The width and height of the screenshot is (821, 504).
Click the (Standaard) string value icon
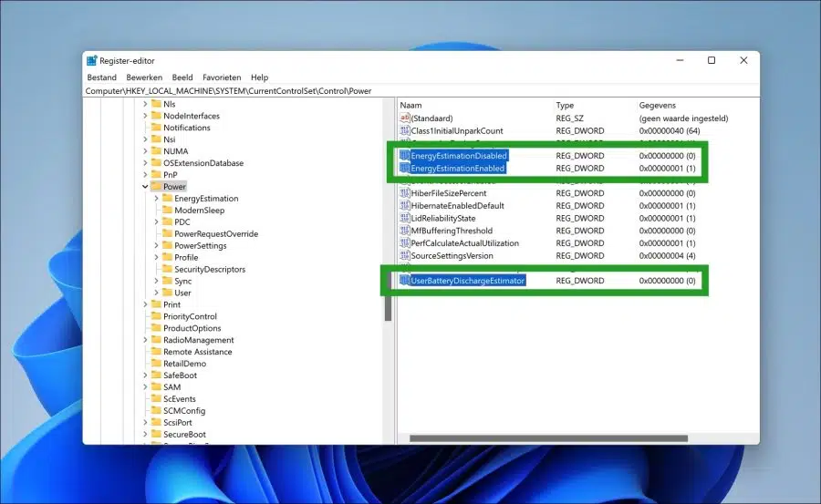[405, 118]
